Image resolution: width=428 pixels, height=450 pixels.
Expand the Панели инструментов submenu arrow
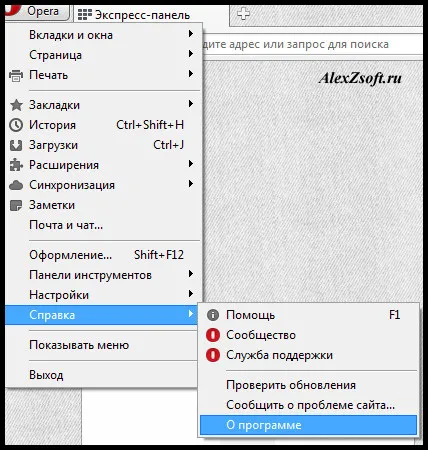click(191, 274)
